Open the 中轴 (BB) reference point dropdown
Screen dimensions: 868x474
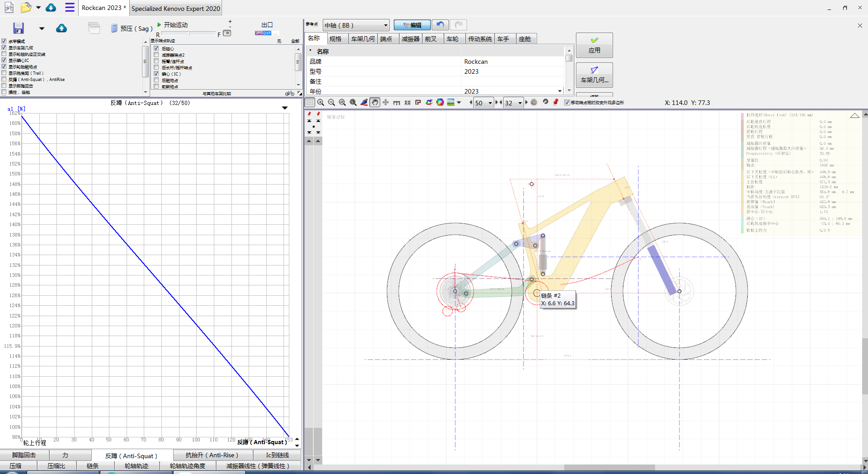356,25
